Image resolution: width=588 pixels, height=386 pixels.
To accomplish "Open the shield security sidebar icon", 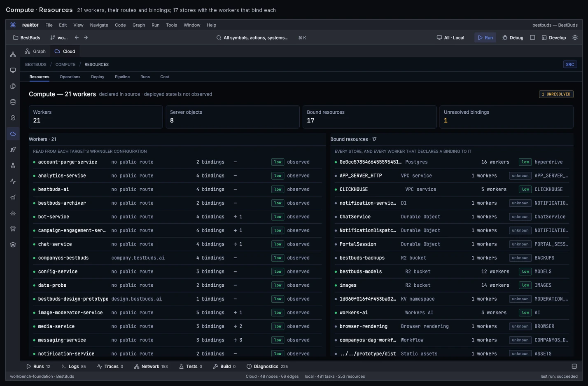I will [x=13, y=118].
